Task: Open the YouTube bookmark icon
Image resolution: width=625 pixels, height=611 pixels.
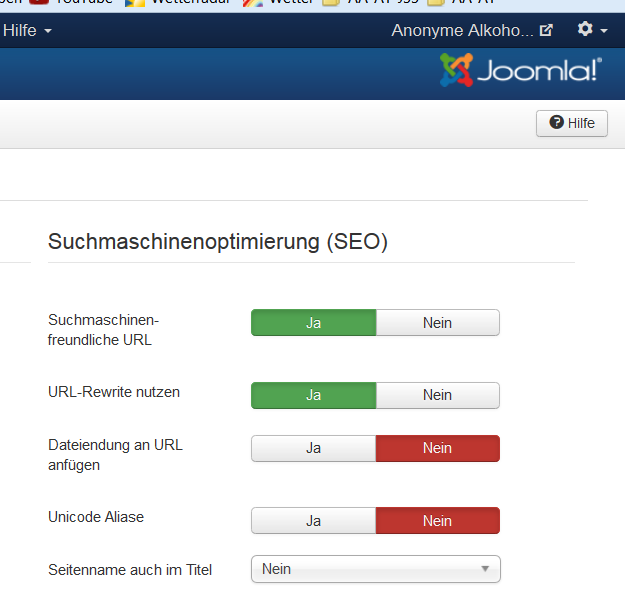Action: tap(39, 2)
